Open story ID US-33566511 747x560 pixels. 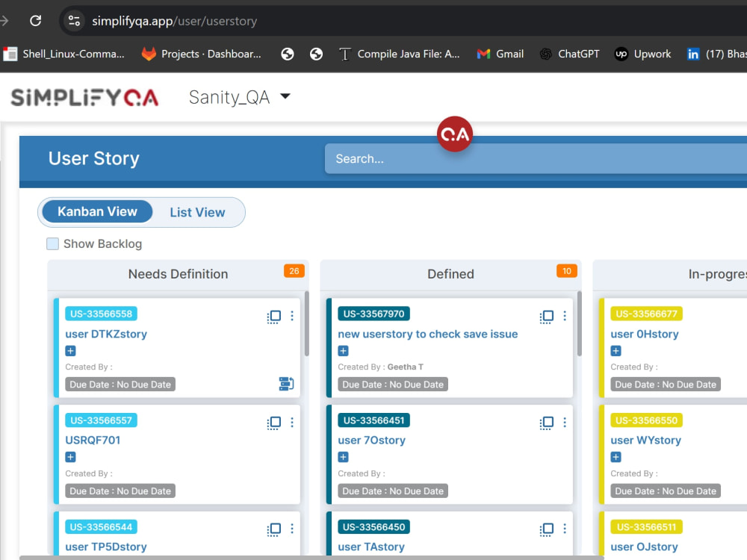[646, 527]
